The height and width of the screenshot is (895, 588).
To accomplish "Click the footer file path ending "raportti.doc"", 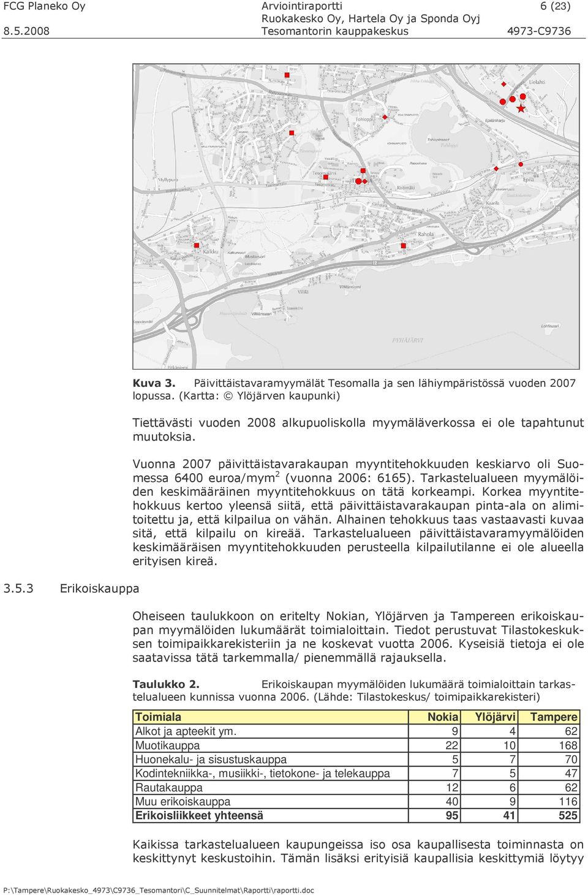I will click(159, 890).
